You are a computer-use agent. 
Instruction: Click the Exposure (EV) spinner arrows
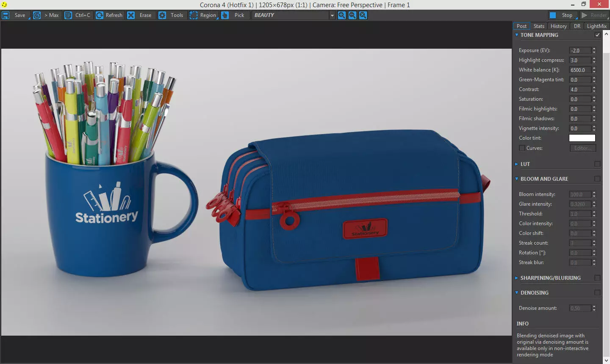[x=594, y=50]
